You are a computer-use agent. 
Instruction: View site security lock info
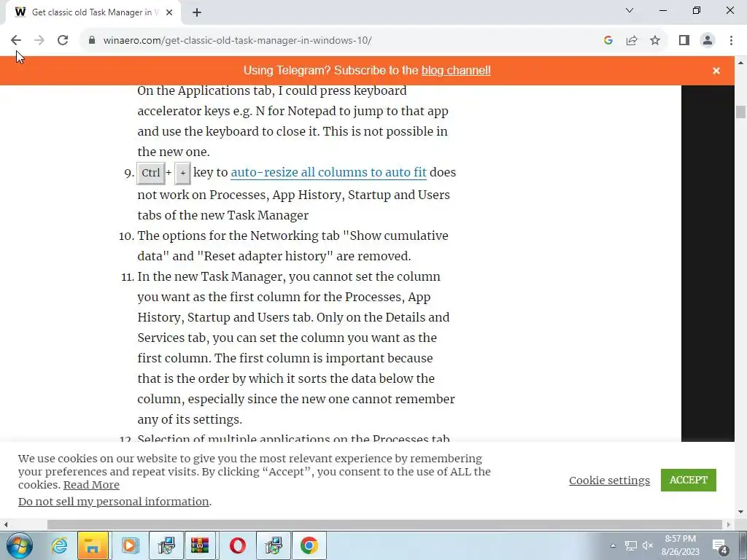click(x=92, y=41)
